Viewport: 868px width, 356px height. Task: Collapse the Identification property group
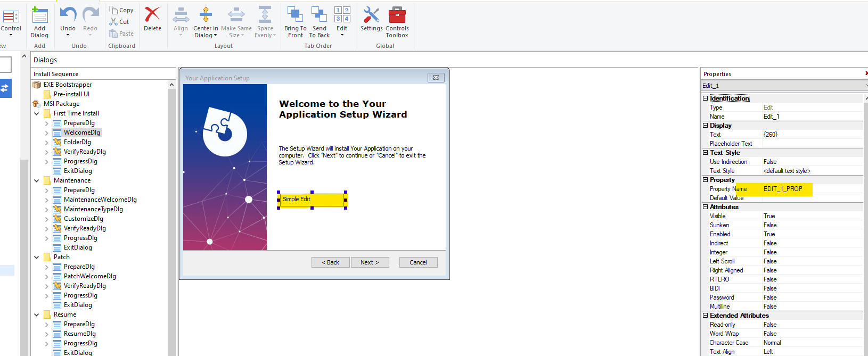[706, 98]
